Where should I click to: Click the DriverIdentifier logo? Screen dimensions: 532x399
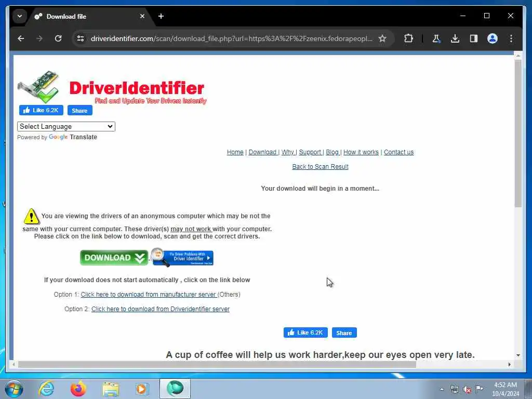tap(112, 87)
